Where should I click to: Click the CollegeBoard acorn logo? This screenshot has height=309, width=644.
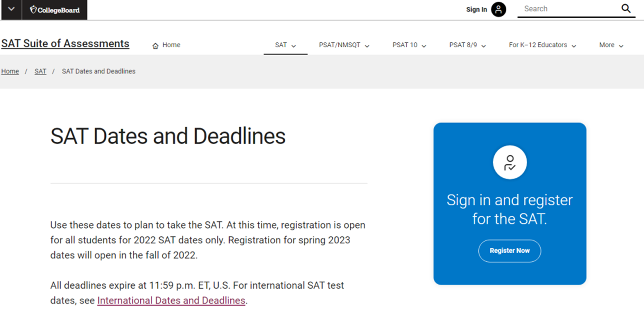pyautogui.click(x=55, y=10)
